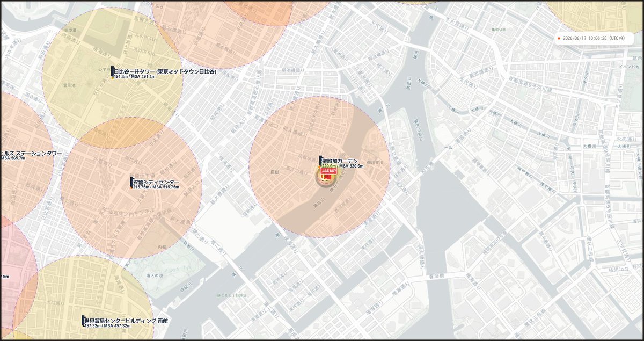This screenshot has height=341, width=644.
Task: Select the 世界貿易センタービルディング 南館 building icon
Action: point(83,321)
